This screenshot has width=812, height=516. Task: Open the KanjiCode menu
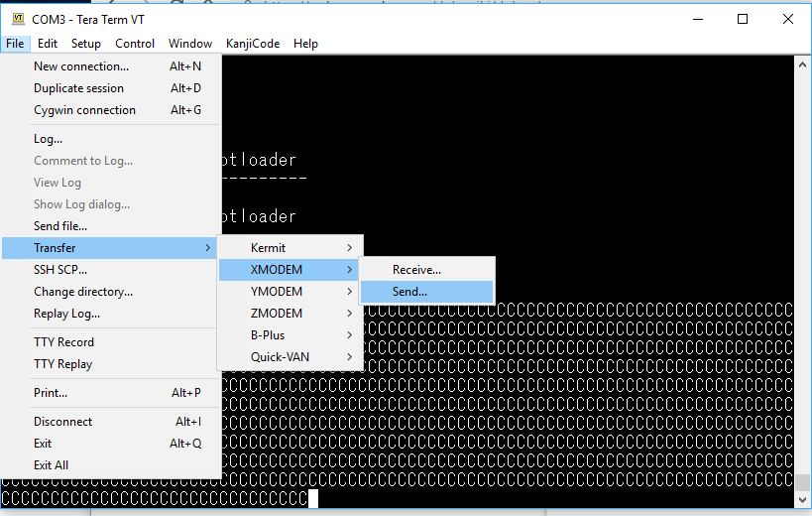pos(252,44)
